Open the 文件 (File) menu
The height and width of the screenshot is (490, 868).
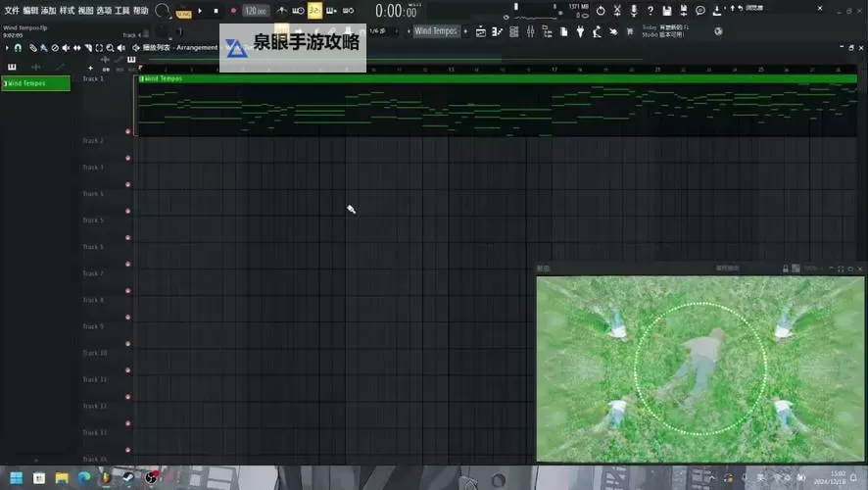click(x=12, y=11)
